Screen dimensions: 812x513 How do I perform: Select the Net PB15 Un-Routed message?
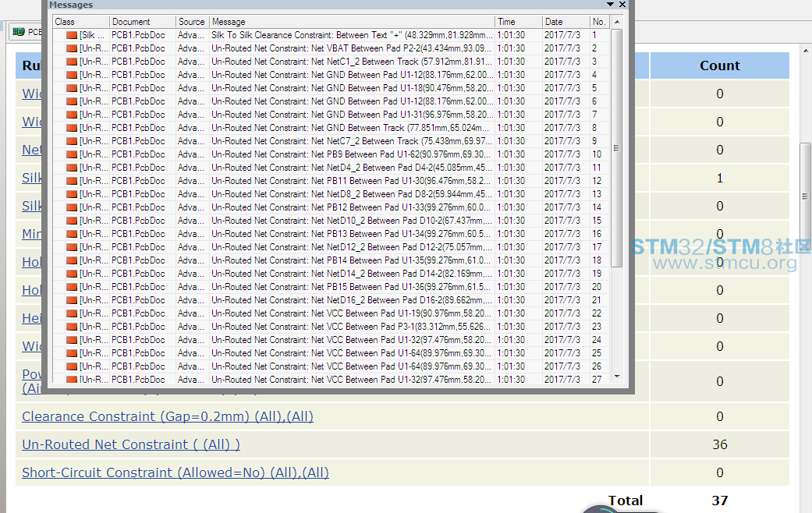332,287
